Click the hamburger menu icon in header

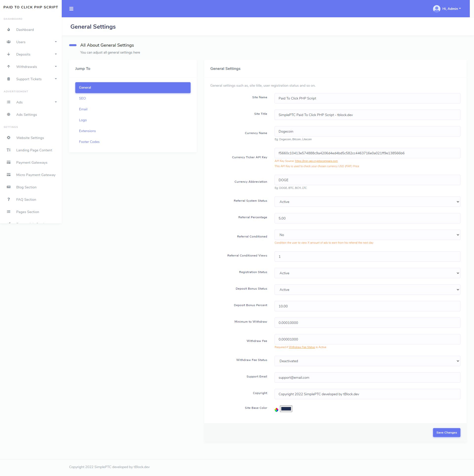click(x=71, y=9)
